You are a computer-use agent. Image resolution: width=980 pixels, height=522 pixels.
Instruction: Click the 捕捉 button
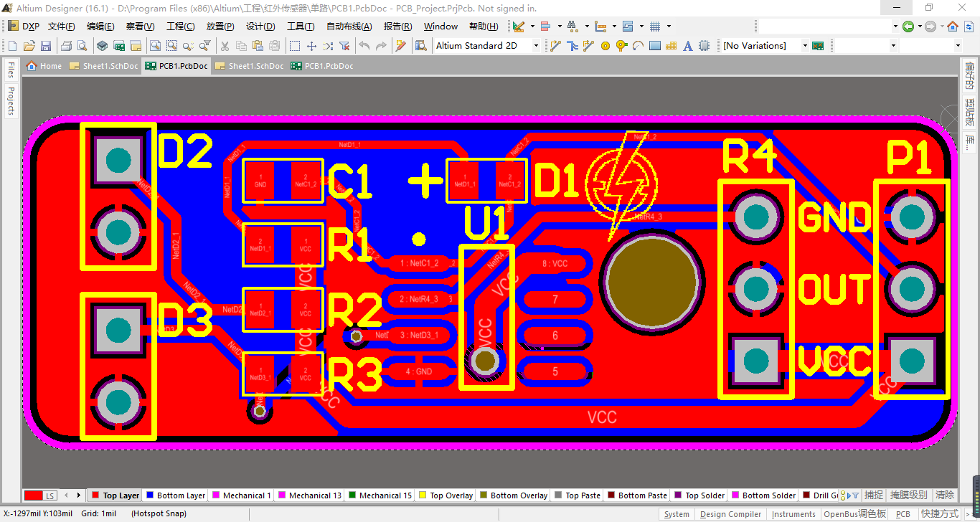pos(874,495)
